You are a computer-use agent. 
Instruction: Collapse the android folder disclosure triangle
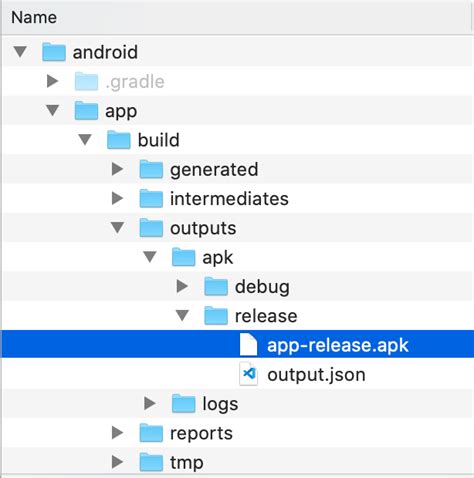point(20,52)
